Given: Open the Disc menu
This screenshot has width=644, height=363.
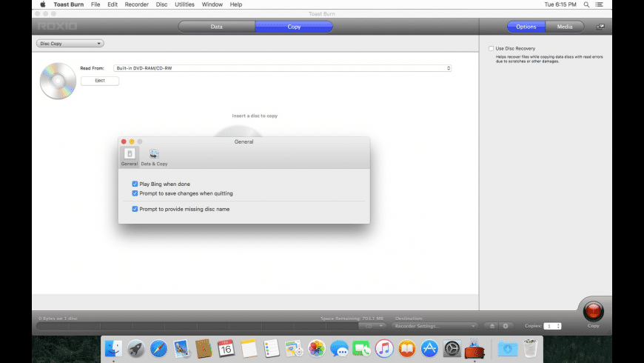Looking at the screenshot, I should tap(162, 4).
